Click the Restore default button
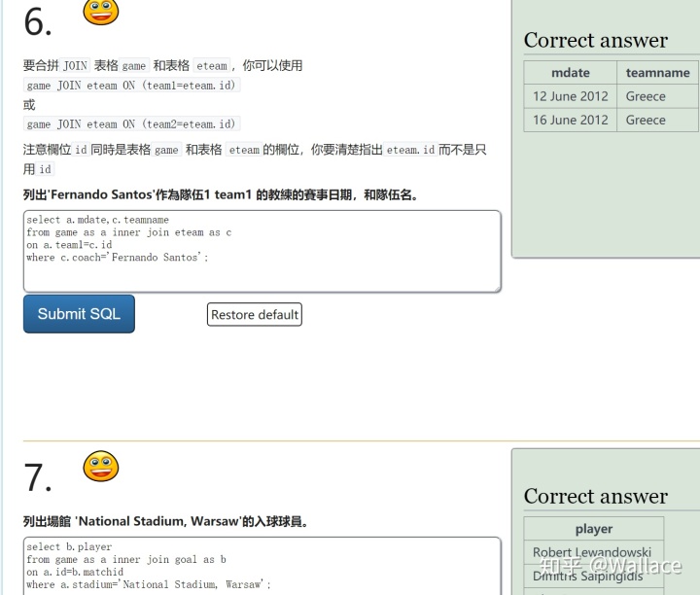The width and height of the screenshot is (700, 595). [x=255, y=315]
